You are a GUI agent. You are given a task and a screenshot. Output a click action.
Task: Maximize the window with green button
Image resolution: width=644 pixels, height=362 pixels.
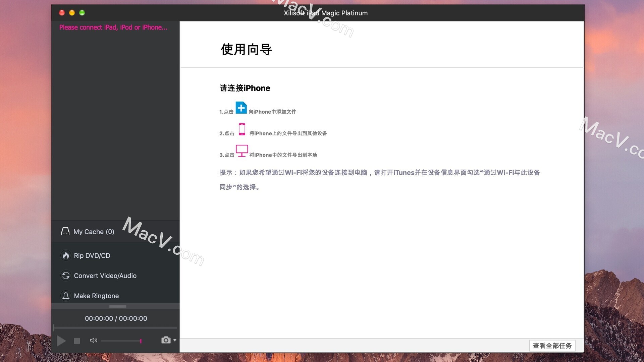82,13
